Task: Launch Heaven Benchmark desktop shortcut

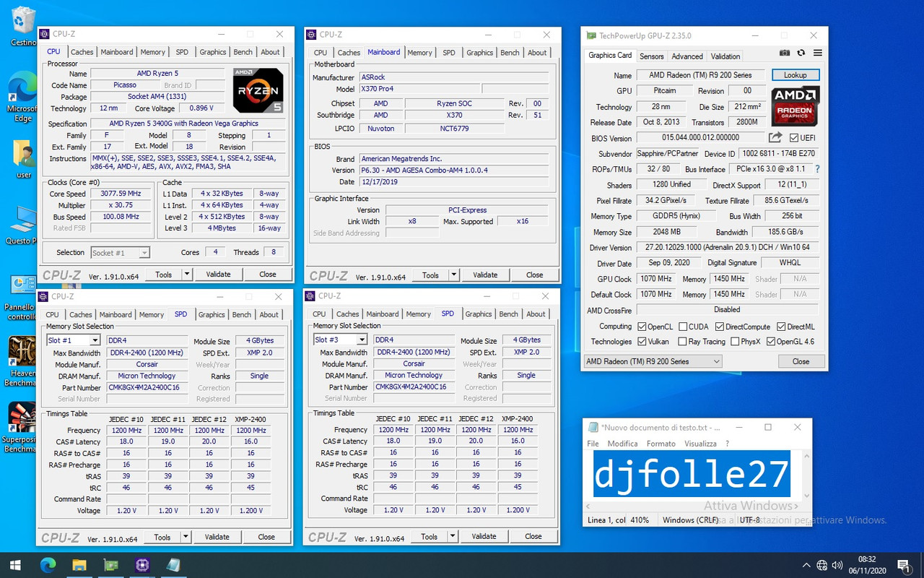Action: click(23, 361)
